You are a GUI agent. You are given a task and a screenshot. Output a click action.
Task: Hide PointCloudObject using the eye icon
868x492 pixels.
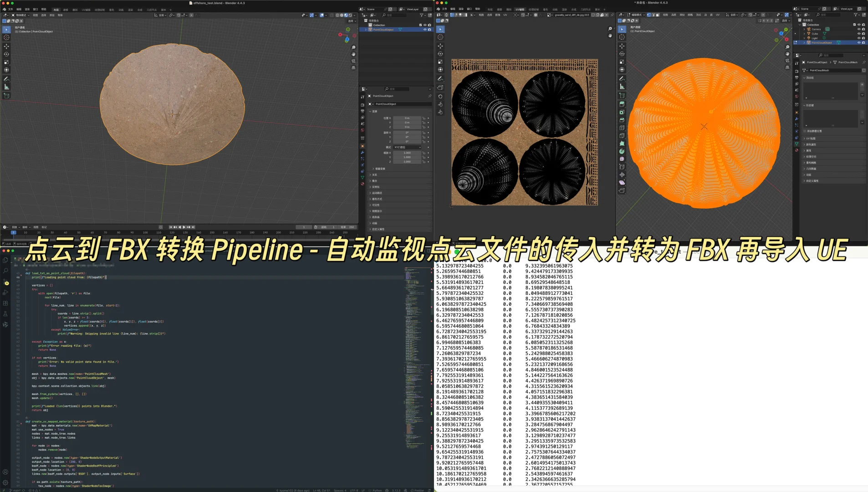pos(425,30)
